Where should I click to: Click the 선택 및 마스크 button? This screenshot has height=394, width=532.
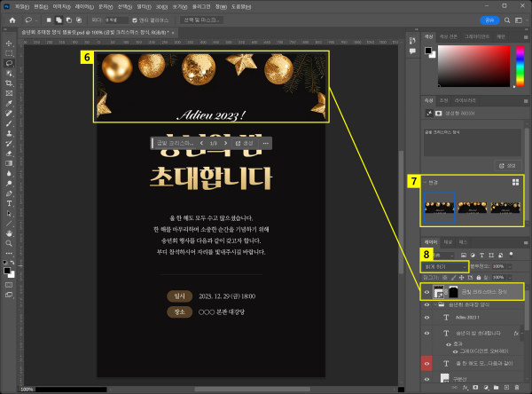[202, 19]
